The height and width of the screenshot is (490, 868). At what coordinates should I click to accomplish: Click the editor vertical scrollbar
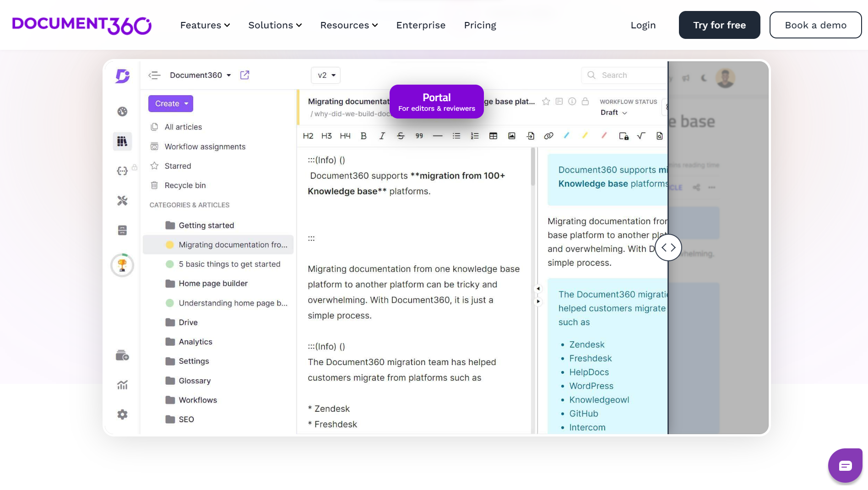click(533, 167)
